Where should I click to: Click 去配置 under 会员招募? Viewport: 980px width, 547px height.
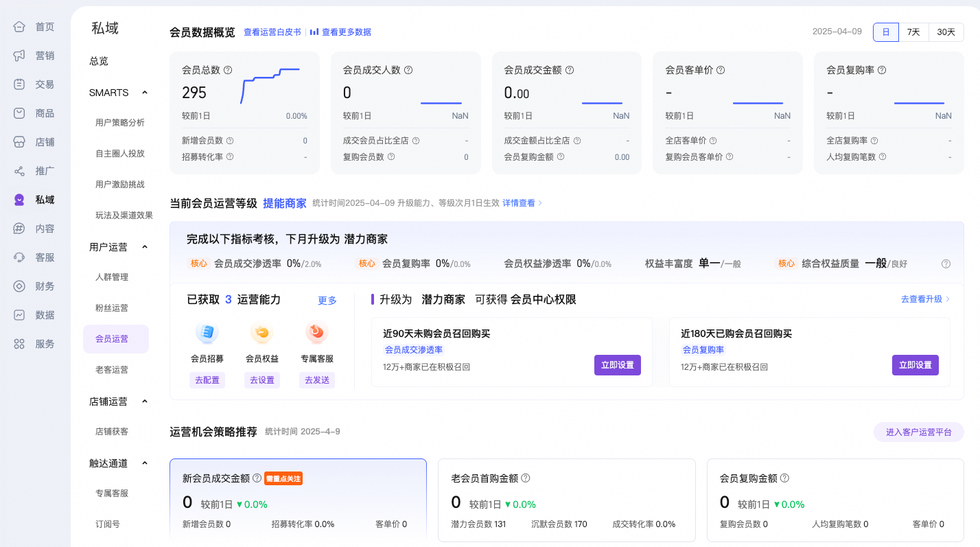pos(207,380)
